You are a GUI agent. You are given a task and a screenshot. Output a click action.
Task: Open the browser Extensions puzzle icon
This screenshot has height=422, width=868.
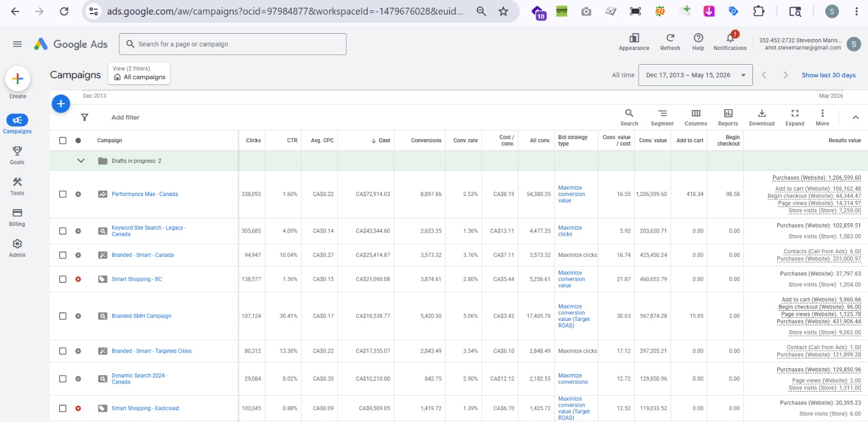[758, 11]
